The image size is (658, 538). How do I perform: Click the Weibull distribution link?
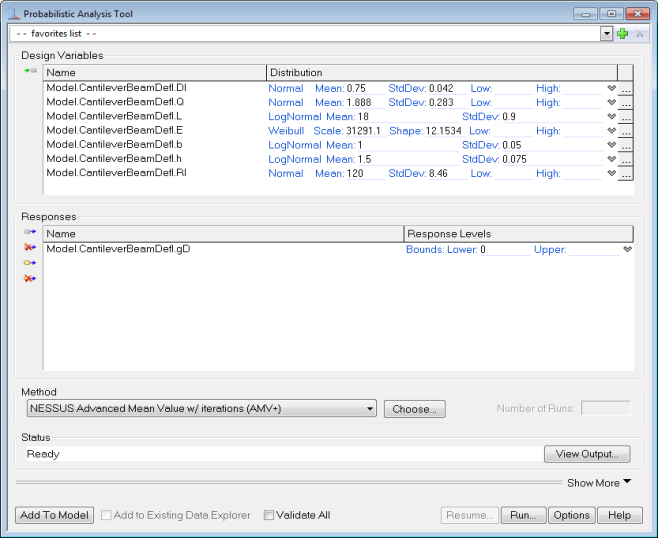[286, 131]
